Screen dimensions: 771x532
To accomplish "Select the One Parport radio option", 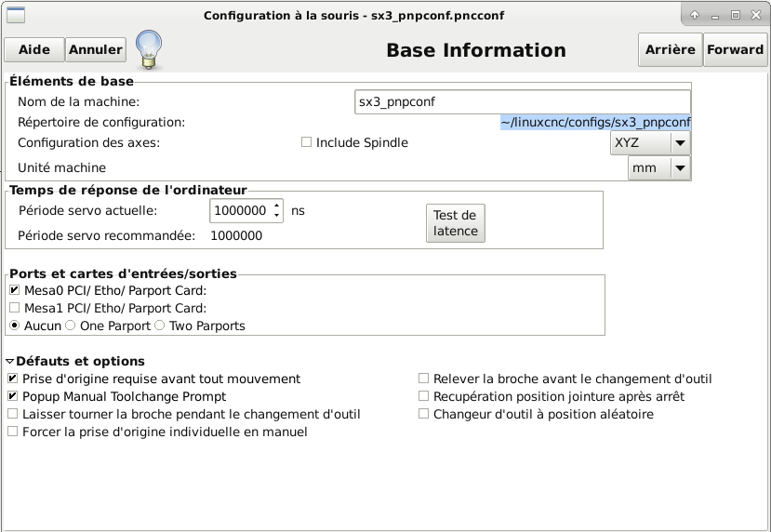I will coord(71,326).
